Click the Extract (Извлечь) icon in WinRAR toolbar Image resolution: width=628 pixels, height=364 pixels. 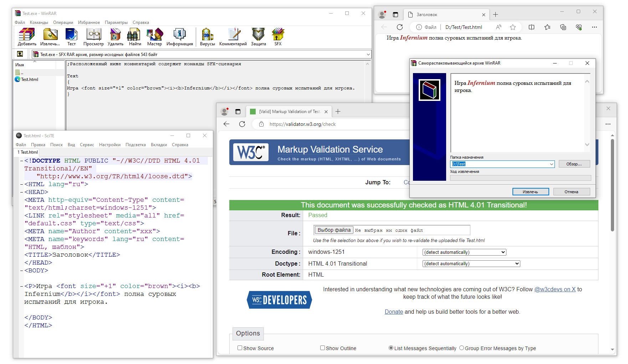pos(50,37)
